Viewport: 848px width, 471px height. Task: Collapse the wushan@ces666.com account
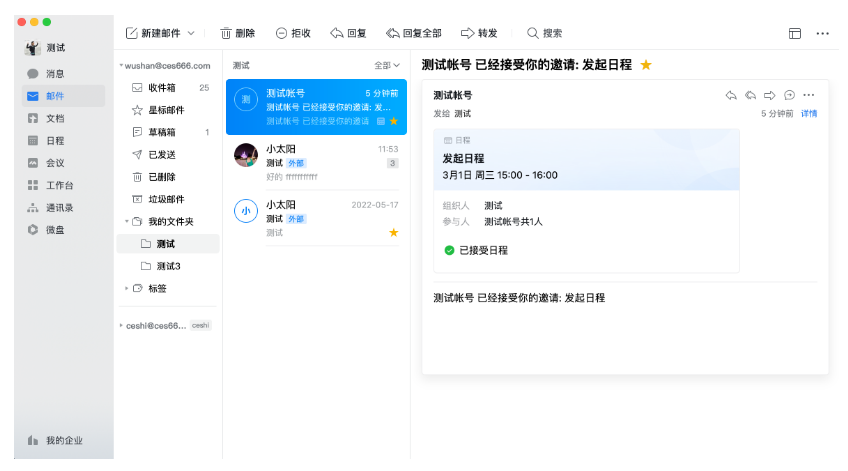pos(121,65)
